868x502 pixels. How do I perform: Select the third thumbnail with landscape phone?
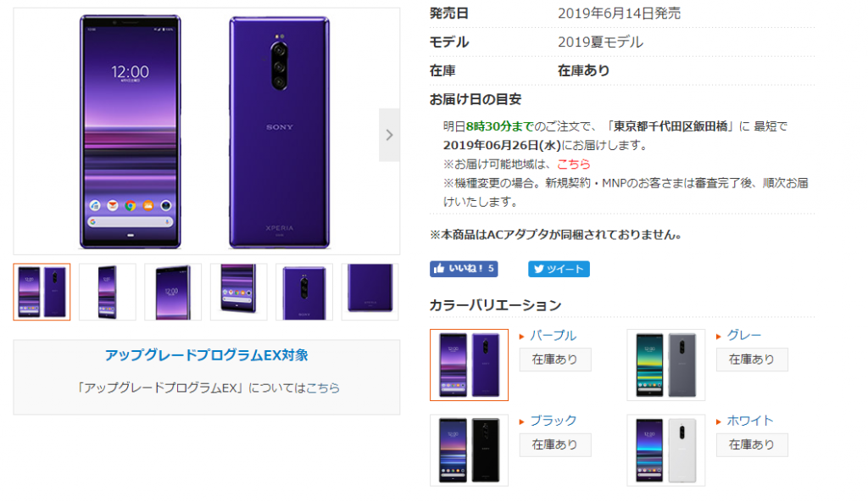point(173,292)
